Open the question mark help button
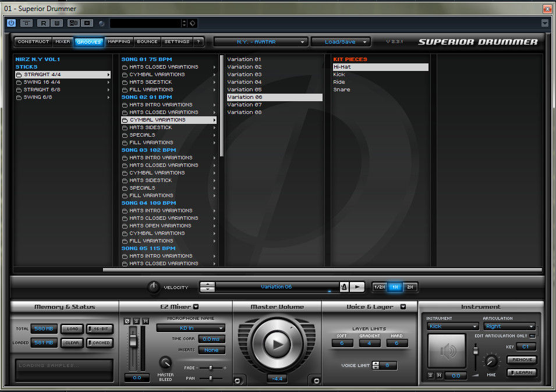556x392 pixels. point(199,42)
